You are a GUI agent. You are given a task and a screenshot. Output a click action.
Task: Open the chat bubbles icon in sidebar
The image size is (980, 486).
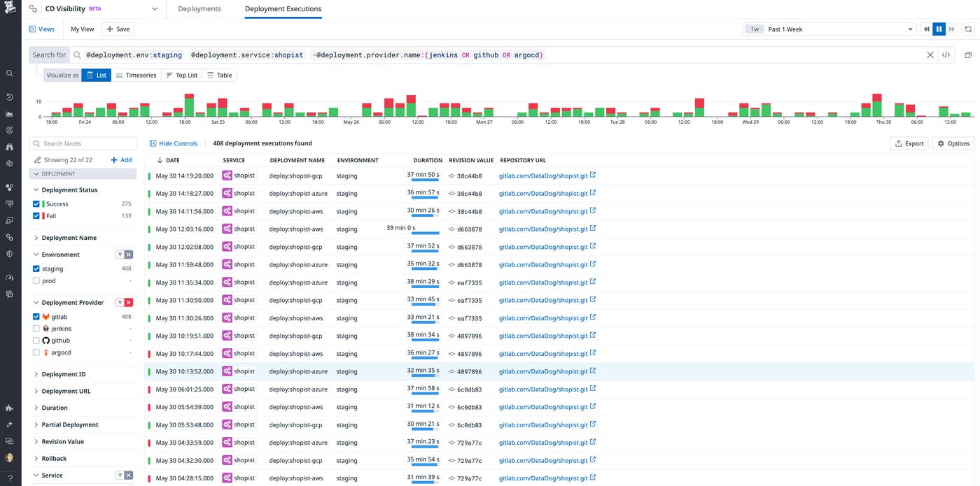10,441
